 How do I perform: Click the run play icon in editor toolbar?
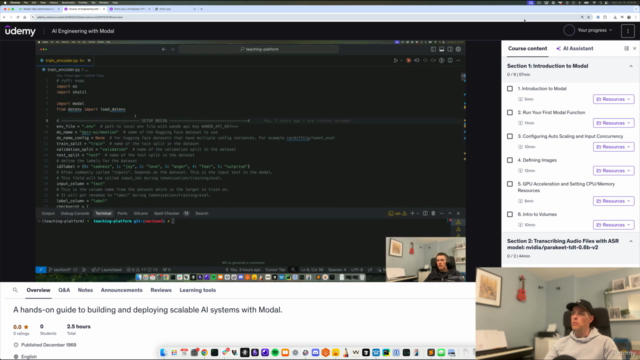(395, 60)
